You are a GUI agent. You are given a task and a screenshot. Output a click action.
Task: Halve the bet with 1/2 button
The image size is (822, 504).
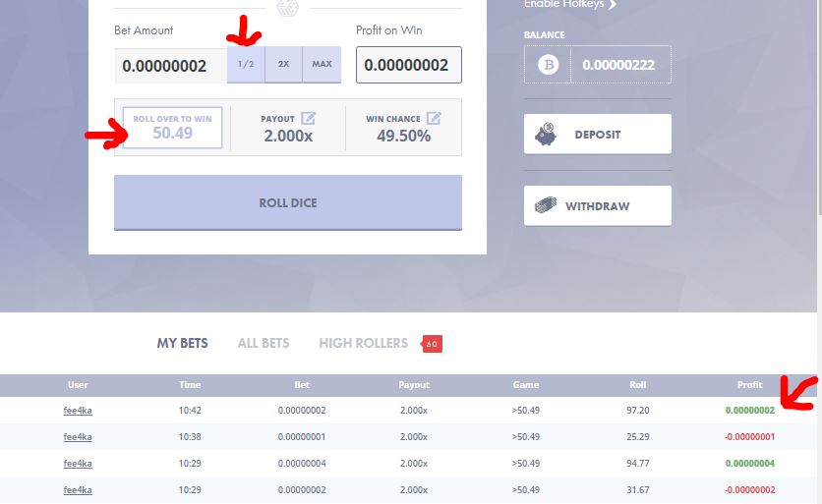click(x=246, y=64)
